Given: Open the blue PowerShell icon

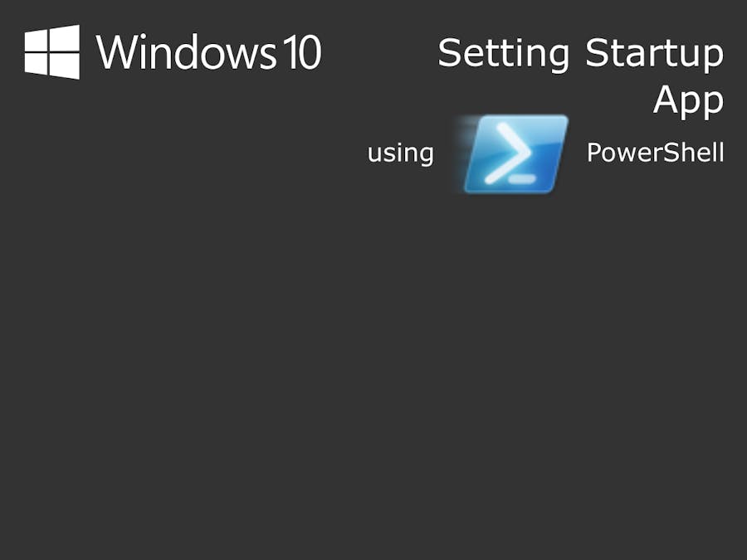Looking at the screenshot, I should [515, 154].
